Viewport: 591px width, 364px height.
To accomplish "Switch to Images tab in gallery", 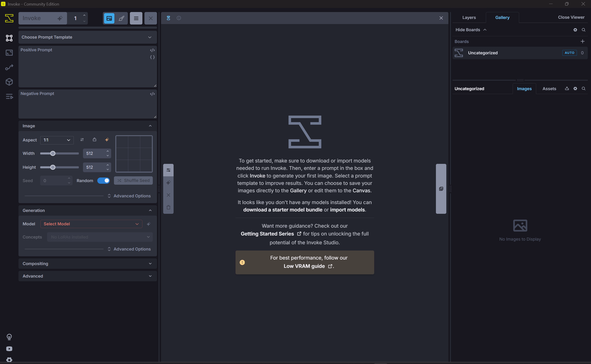I will coord(524,89).
